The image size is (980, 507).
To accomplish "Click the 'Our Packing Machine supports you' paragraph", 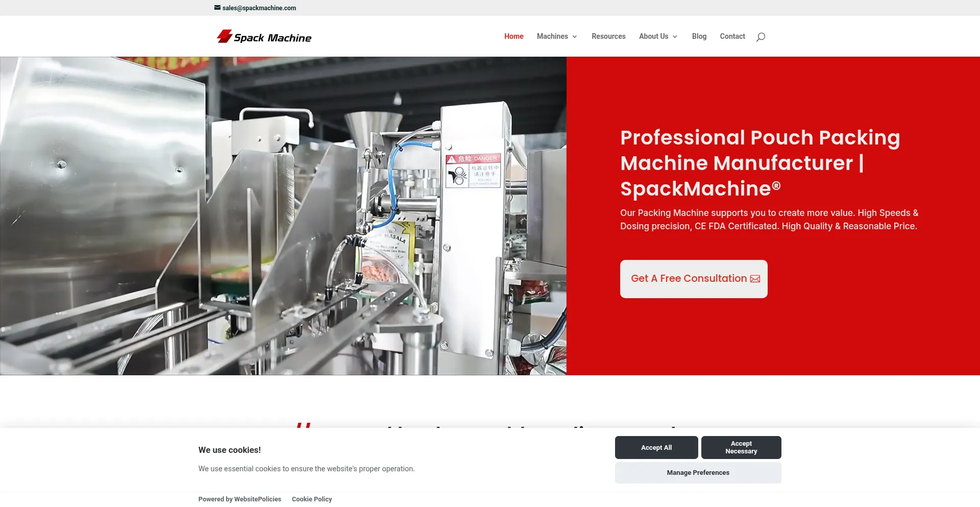I will click(x=769, y=220).
